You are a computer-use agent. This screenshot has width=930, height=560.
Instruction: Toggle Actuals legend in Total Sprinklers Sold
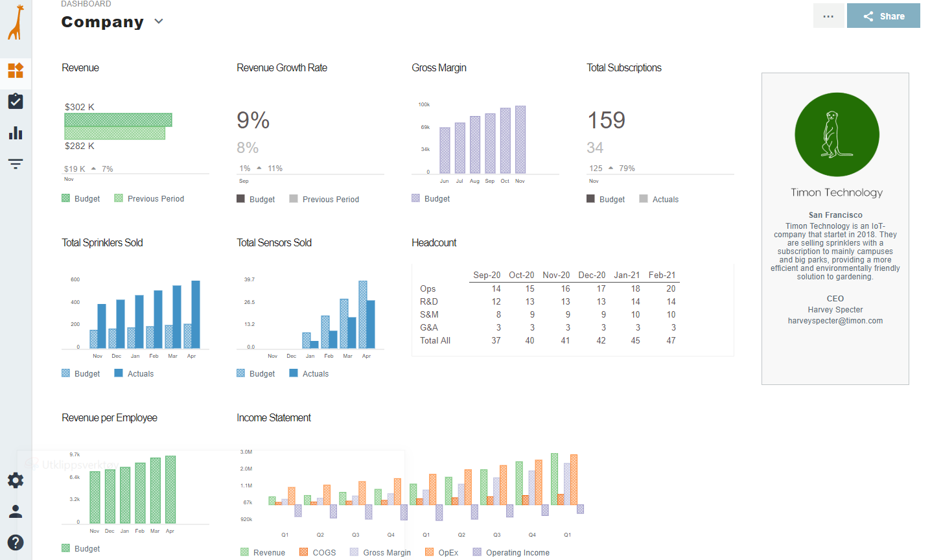[134, 374]
